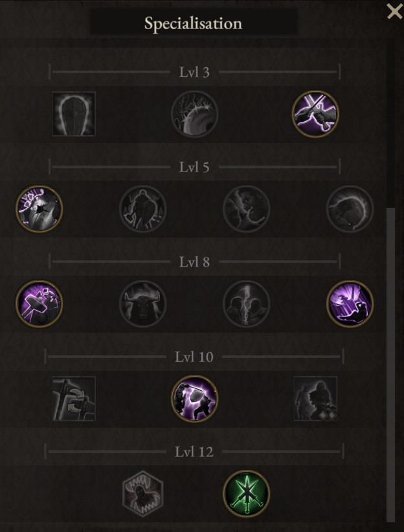This screenshot has height=532, width=404.
Task: Choose the grey lightning face skill at Lvl 5
Action: pyautogui.click(x=247, y=209)
